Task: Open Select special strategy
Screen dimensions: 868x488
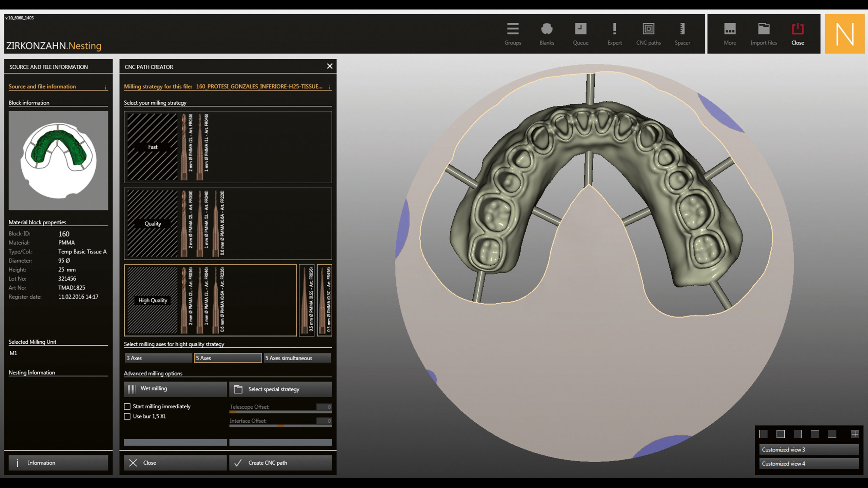Action: tap(280, 389)
